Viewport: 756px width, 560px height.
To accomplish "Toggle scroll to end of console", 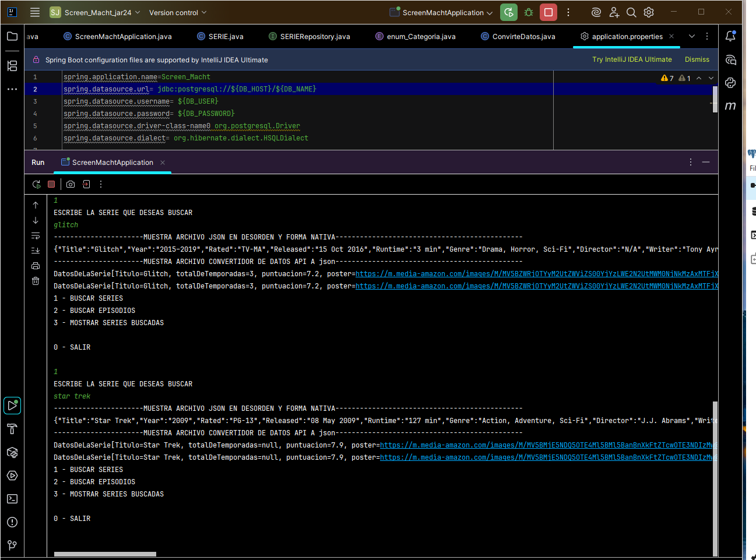I will (x=36, y=251).
